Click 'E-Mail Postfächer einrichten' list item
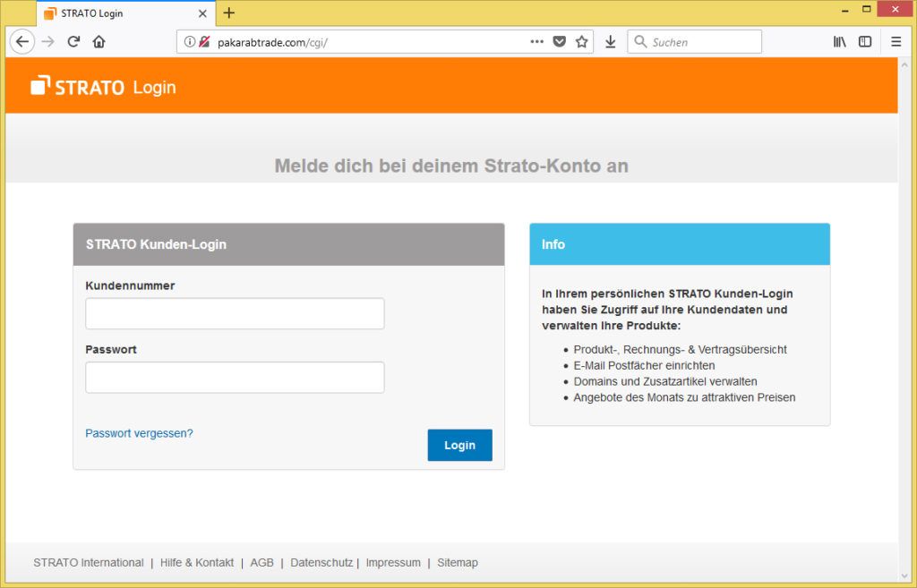Screen dimensions: 917x588 tap(644, 365)
